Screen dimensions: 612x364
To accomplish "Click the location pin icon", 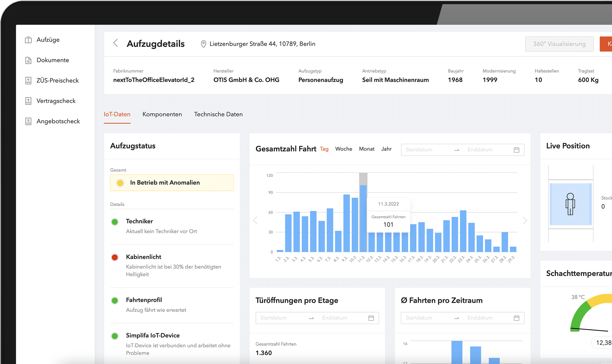I will pos(203,44).
